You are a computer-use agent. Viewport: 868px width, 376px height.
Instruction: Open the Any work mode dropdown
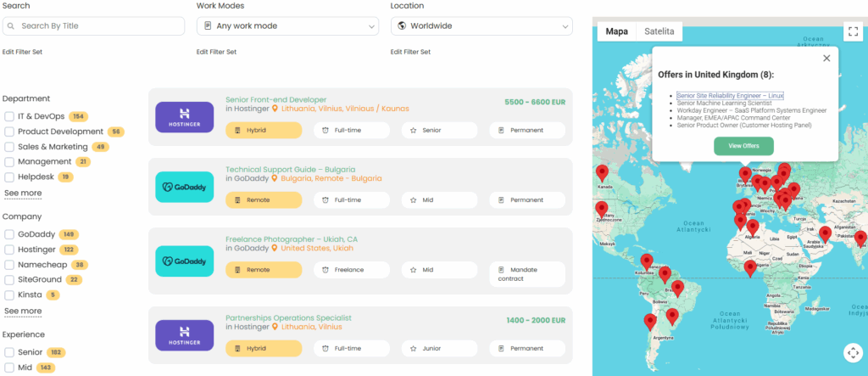[288, 26]
